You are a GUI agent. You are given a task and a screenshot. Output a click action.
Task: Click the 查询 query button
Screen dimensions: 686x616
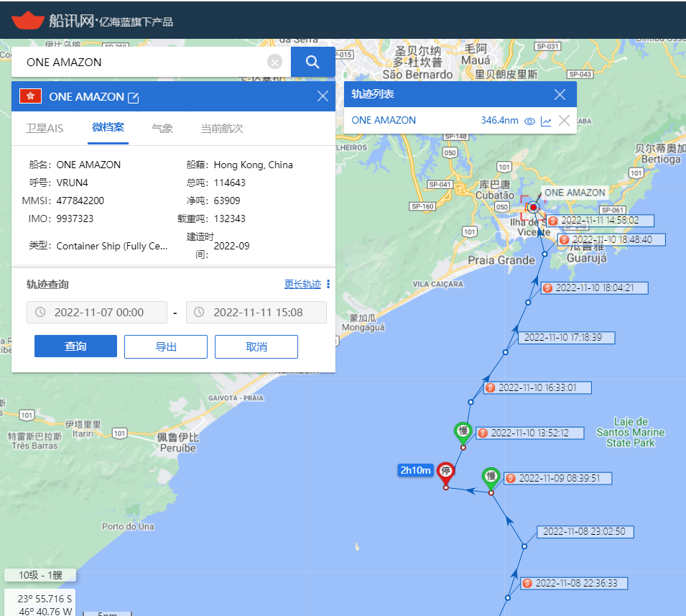75,346
